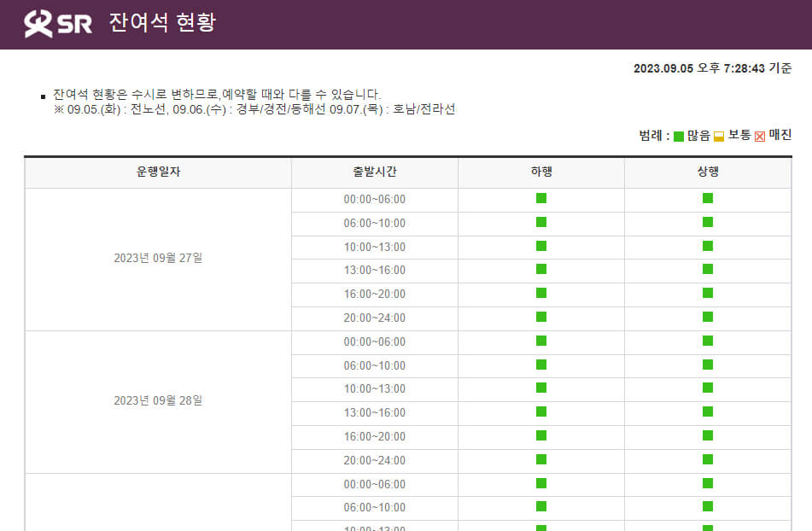Click the 운행일자 column header
The width and height of the screenshot is (812, 531).
click(x=157, y=172)
